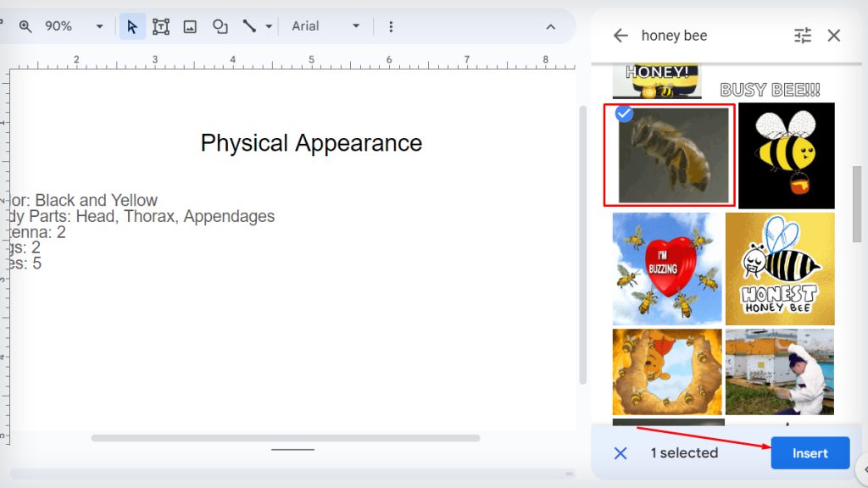
Task: Expand the line tool options arrow
Action: tap(267, 26)
